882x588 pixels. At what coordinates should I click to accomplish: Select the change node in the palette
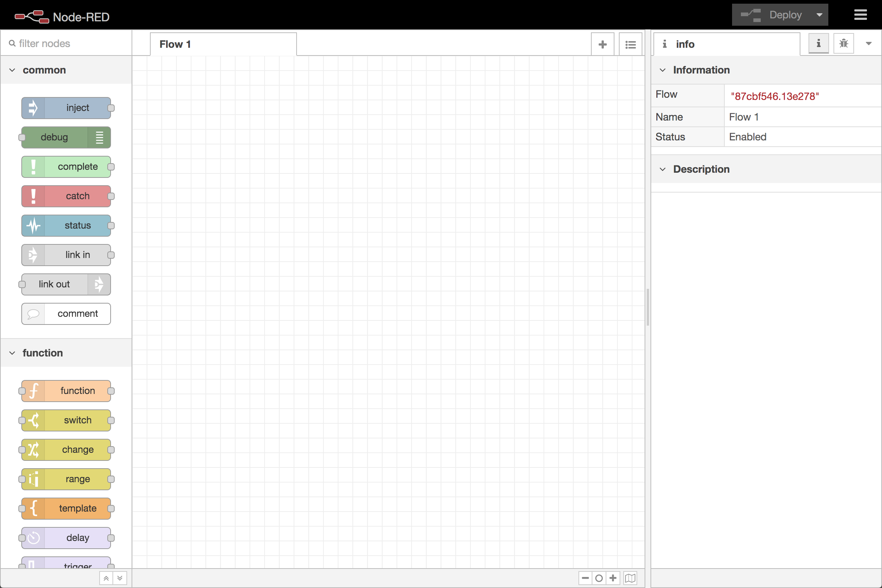[66, 449]
